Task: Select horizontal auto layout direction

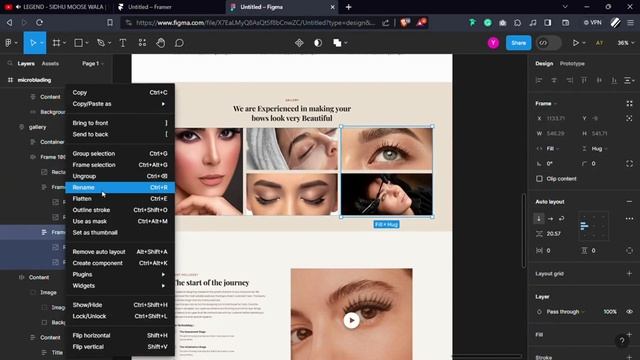Action: click(550, 219)
